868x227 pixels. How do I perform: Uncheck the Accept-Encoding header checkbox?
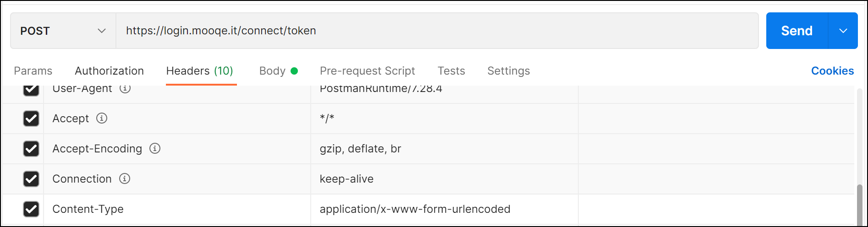pyautogui.click(x=31, y=149)
